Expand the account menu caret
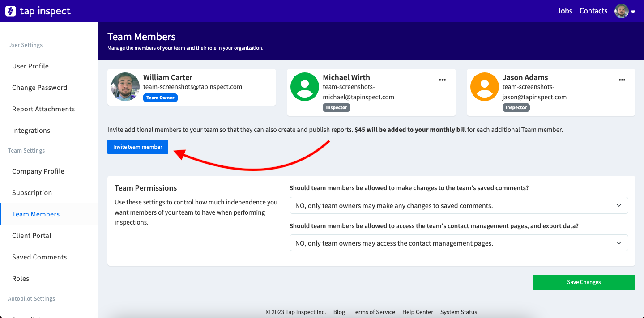 633,12
